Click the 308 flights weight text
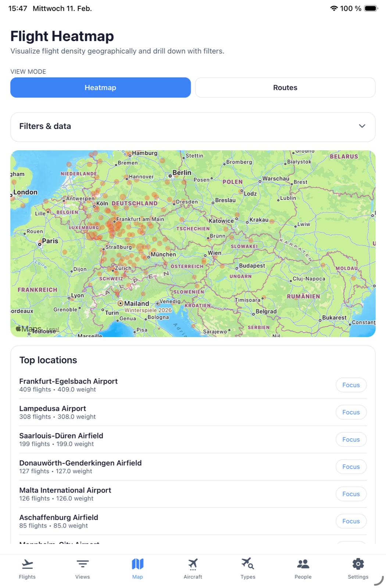Screen dimensions: 386x588 coord(57,417)
